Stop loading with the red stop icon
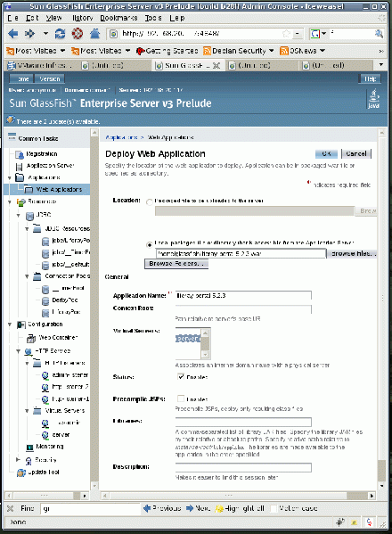The image size is (392, 534). tap(78, 33)
